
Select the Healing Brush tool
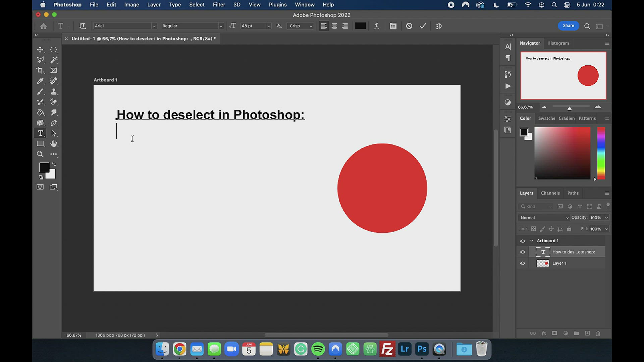point(54,81)
